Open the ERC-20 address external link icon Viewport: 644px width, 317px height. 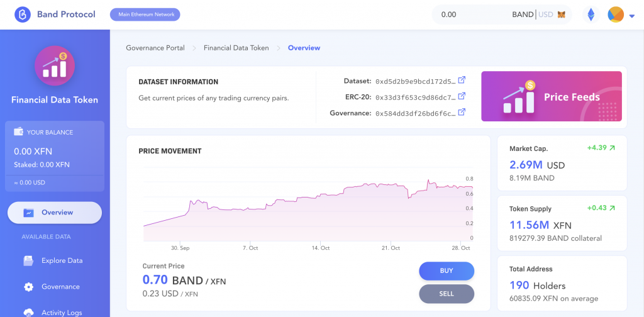pyautogui.click(x=462, y=96)
